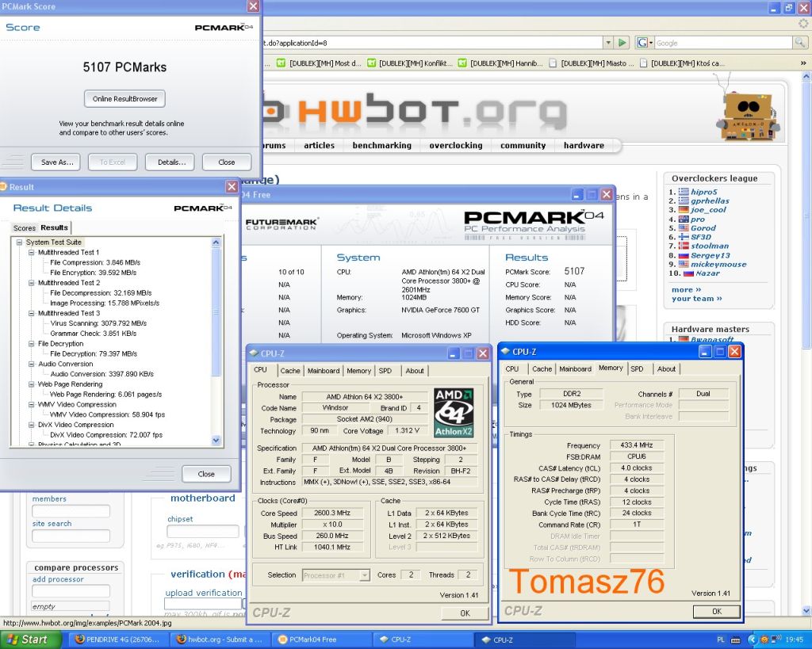
Task: Open hwbot overclocking menu
Action: click(x=456, y=146)
